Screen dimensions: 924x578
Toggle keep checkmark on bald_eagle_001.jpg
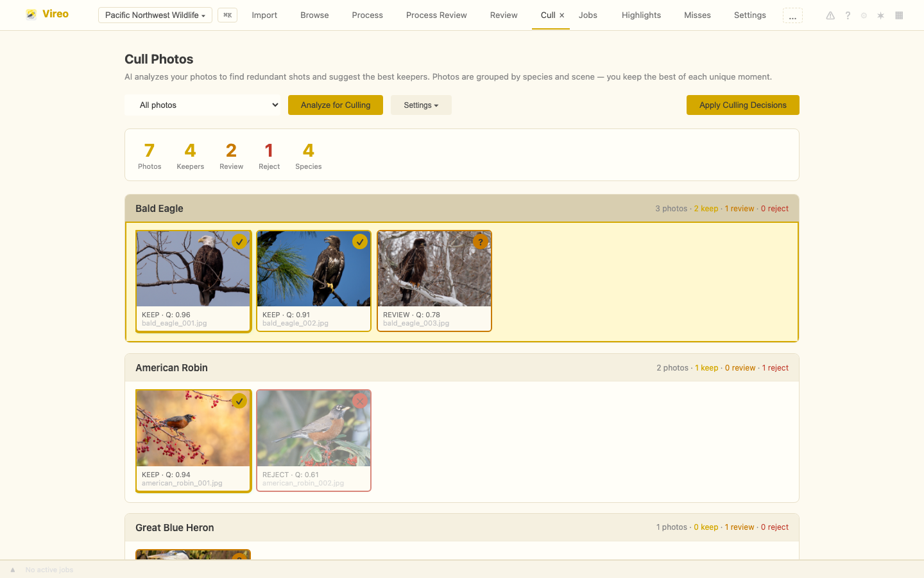[x=239, y=241]
